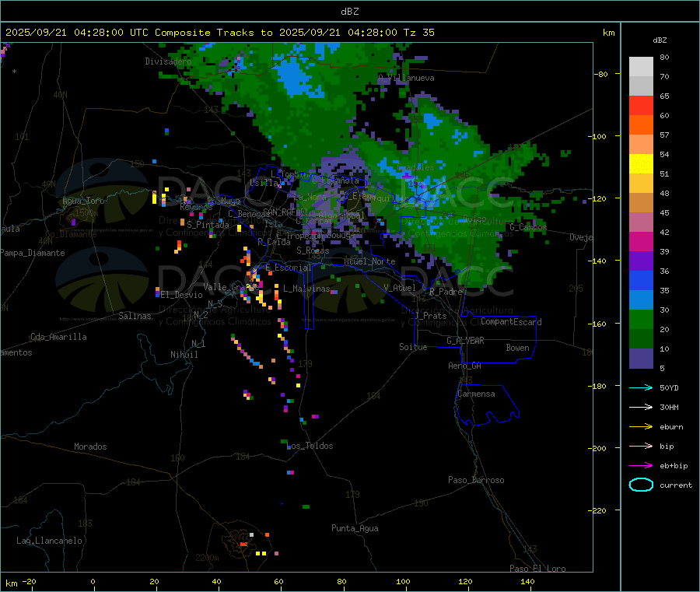Screen dimensions: 700x592
Task: Click the dBZ heading above the color scale
Action: 660,40
